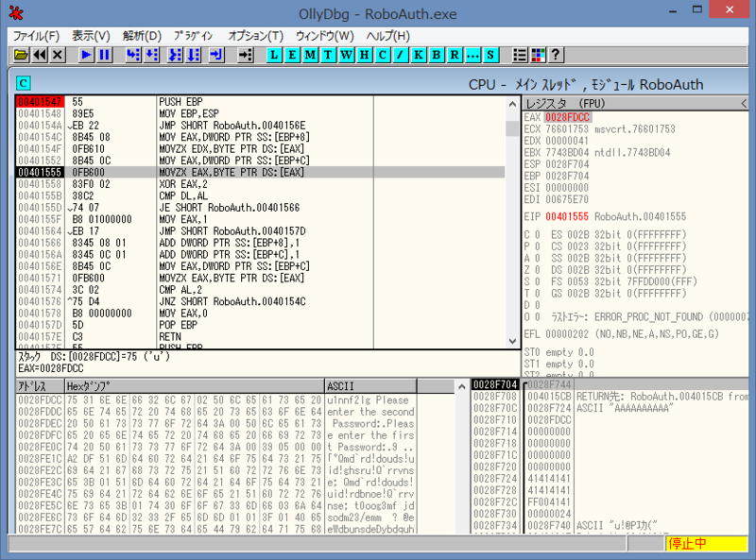
Task: Select stack address 0028F704 entry
Action: 495,384
